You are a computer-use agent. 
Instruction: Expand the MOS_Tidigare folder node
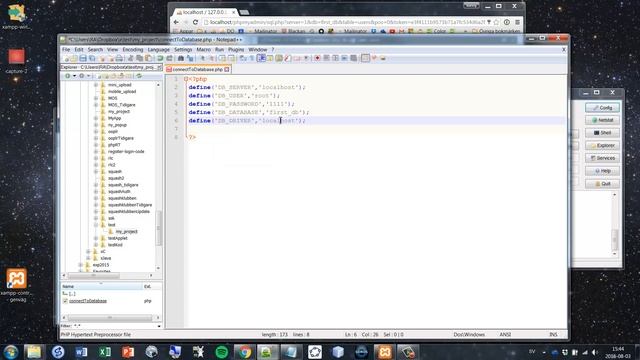pos(96,105)
